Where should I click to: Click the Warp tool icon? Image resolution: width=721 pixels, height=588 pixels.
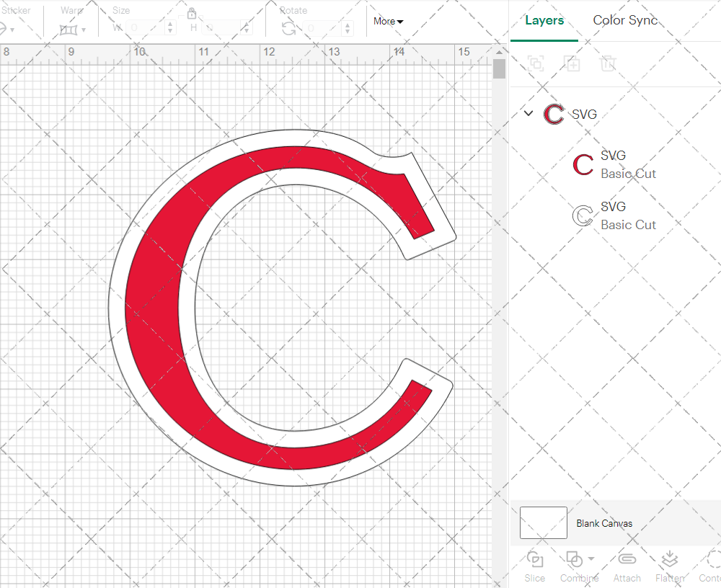click(68, 30)
